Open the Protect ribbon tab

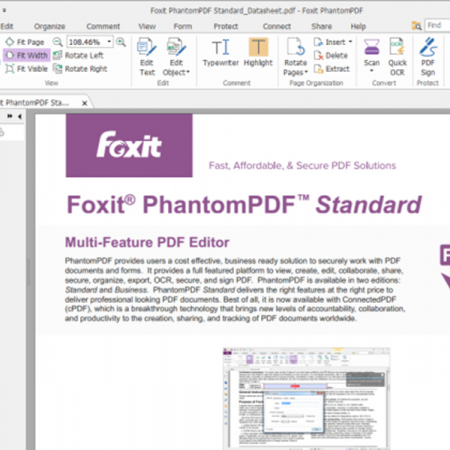point(226,26)
